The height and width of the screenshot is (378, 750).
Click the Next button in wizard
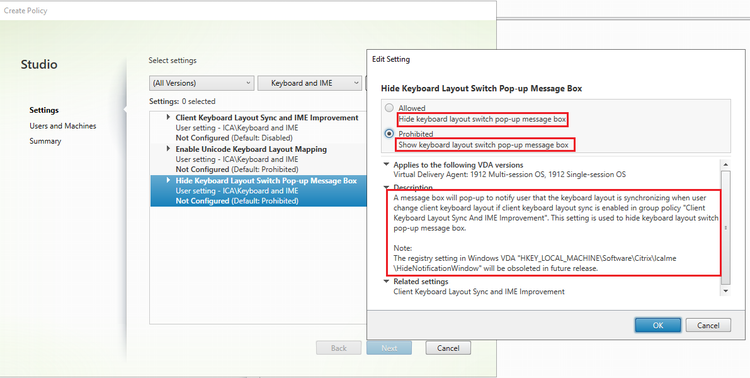pyautogui.click(x=389, y=348)
